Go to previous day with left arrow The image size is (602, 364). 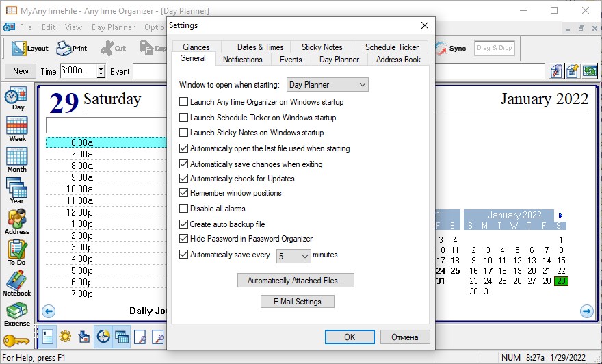pos(49,311)
